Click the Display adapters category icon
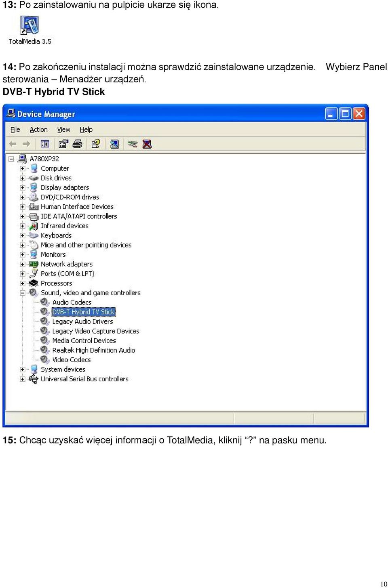The width and height of the screenshot is (388, 588). 34,187
